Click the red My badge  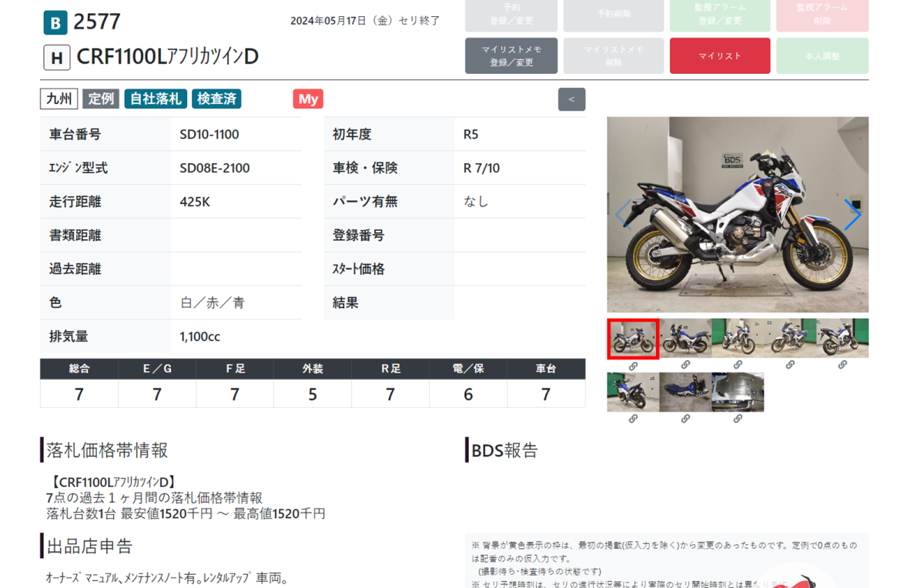[308, 99]
